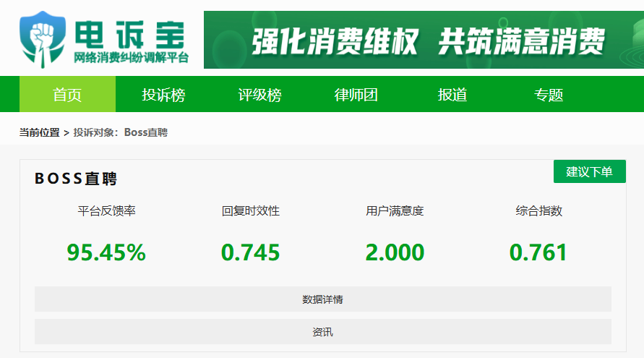Click the 2.000 satisfaction value

point(395,252)
